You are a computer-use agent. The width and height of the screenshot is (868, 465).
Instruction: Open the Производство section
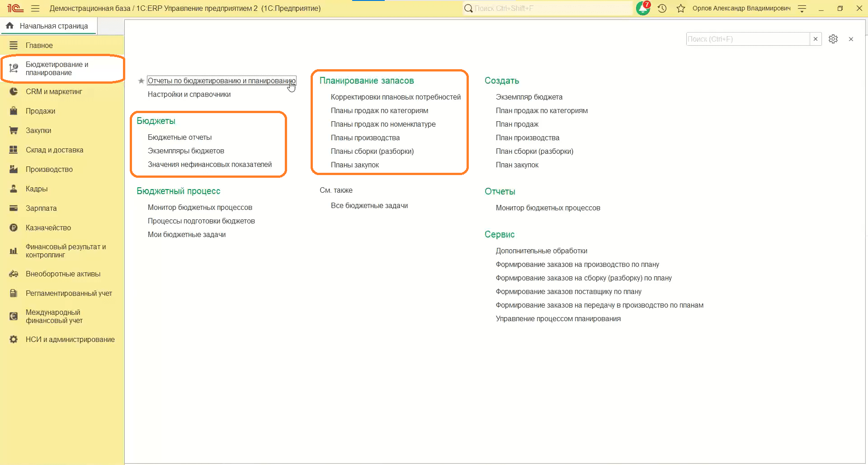(x=49, y=169)
